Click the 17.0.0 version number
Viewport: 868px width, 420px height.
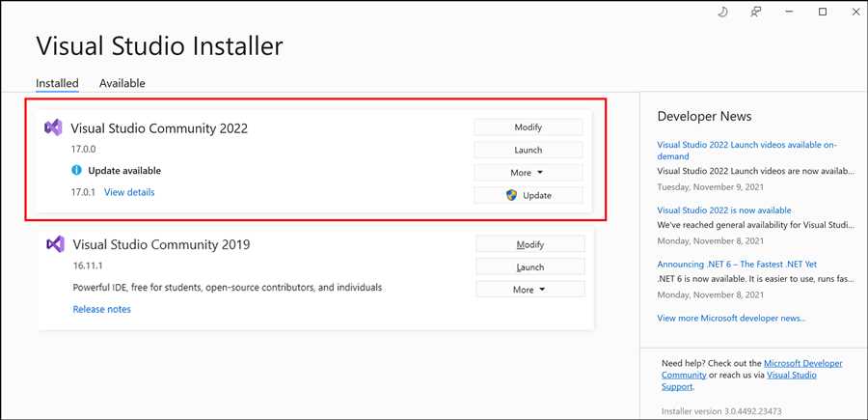pos(83,149)
